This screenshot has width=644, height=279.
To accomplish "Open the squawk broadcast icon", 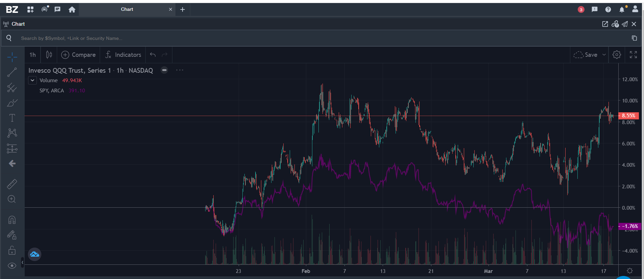I will tap(45, 9).
